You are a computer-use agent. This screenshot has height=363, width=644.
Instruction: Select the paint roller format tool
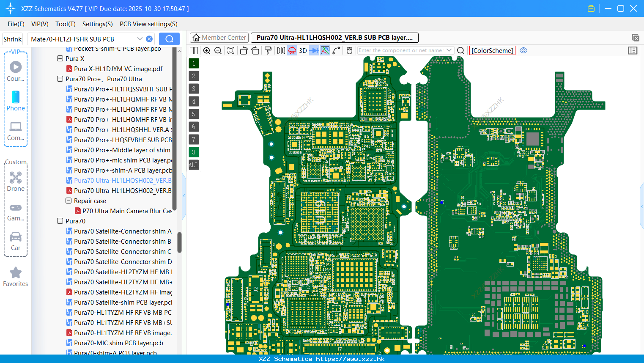tap(268, 50)
